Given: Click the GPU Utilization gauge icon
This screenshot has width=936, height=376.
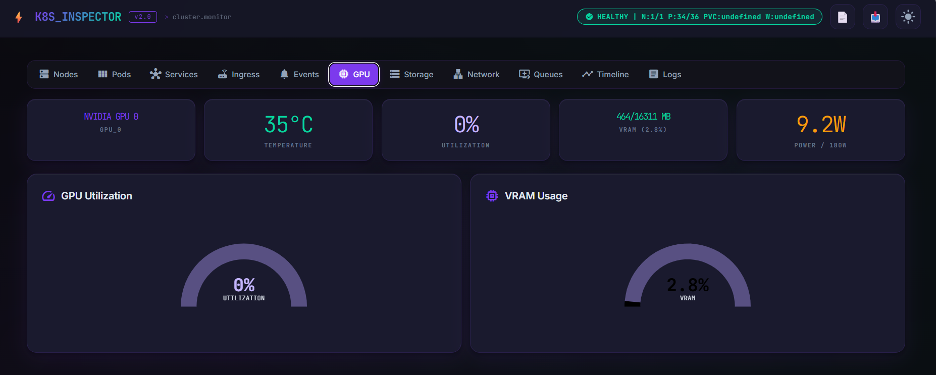Looking at the screenshot, I should click(48, 196).
